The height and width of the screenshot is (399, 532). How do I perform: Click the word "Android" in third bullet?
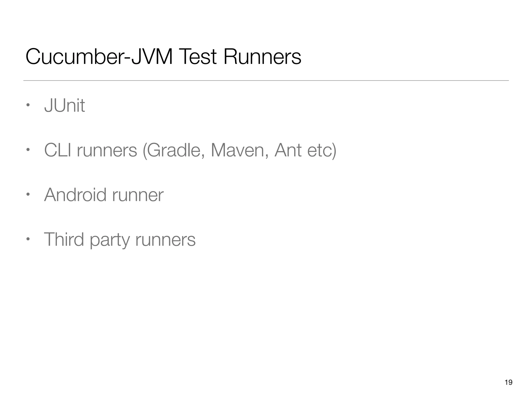point(75,195)
